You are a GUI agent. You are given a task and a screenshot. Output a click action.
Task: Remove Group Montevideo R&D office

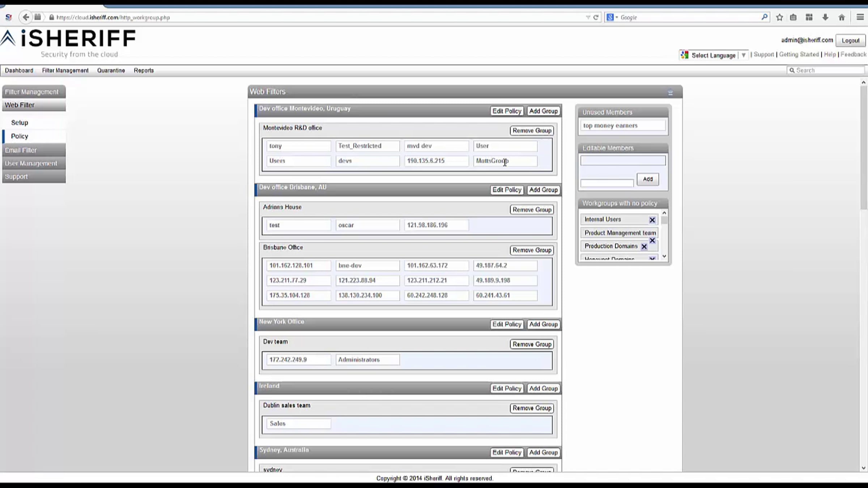click(x=532, y=130)
